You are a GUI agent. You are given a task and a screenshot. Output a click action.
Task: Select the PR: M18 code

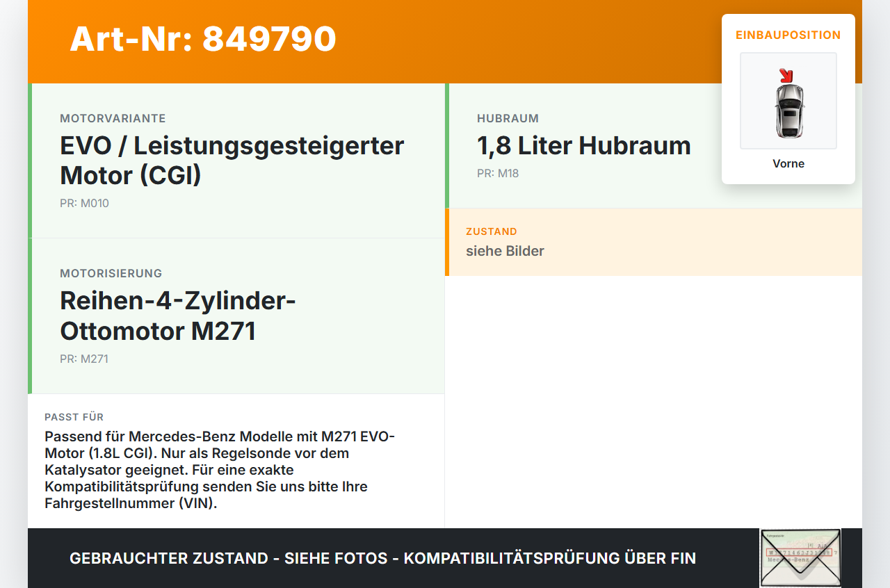coord(498,174)
